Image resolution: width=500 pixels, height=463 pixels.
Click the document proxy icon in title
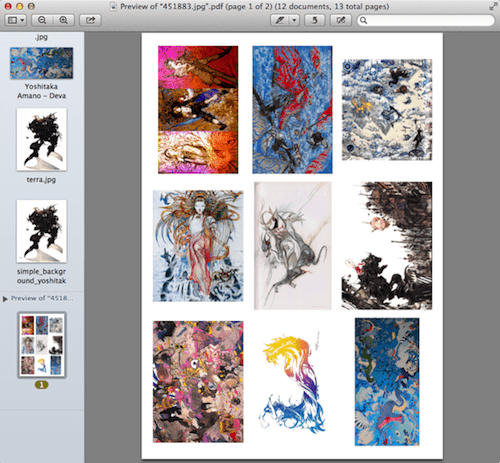tap(114, 6)
